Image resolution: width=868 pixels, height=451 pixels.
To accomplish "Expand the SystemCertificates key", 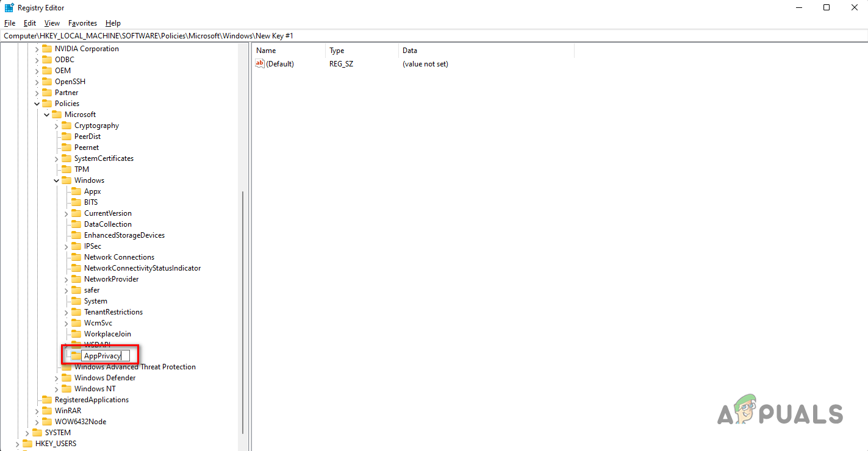I will pyautogui.click(x=57, y=158).
